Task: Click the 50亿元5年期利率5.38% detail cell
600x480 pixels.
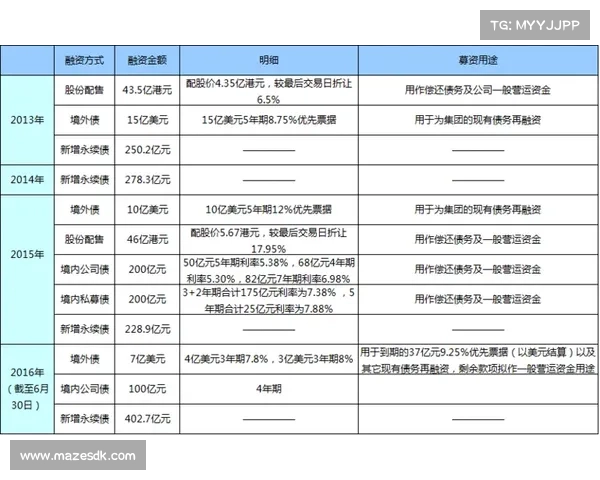Action: point(269,270)
